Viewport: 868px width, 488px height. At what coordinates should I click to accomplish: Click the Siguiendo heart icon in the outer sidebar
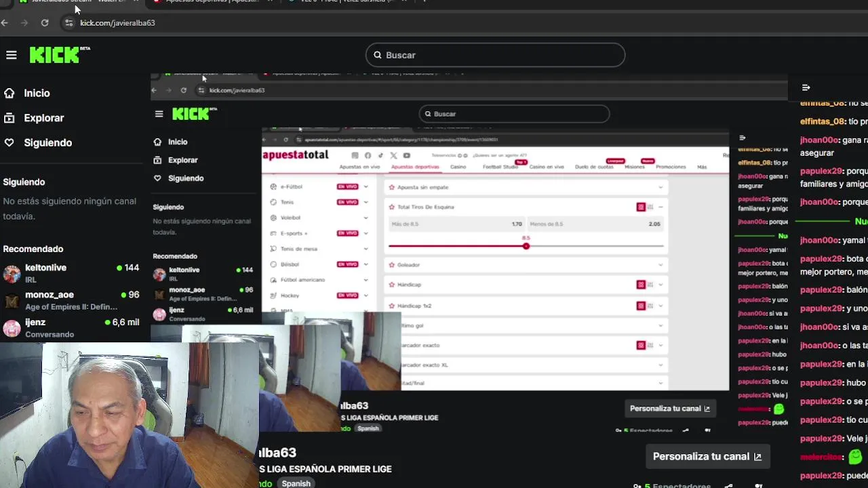[x=9, y=142]
